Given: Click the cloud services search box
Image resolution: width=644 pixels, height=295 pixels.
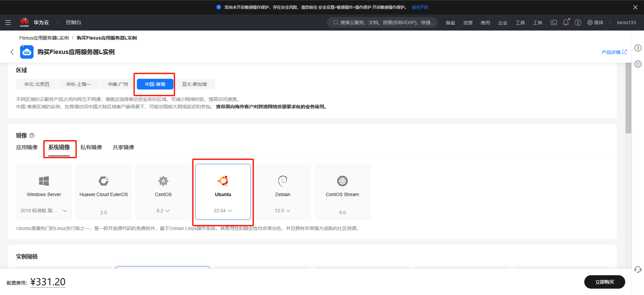Looking at the screenshot, I should (382, 22).
